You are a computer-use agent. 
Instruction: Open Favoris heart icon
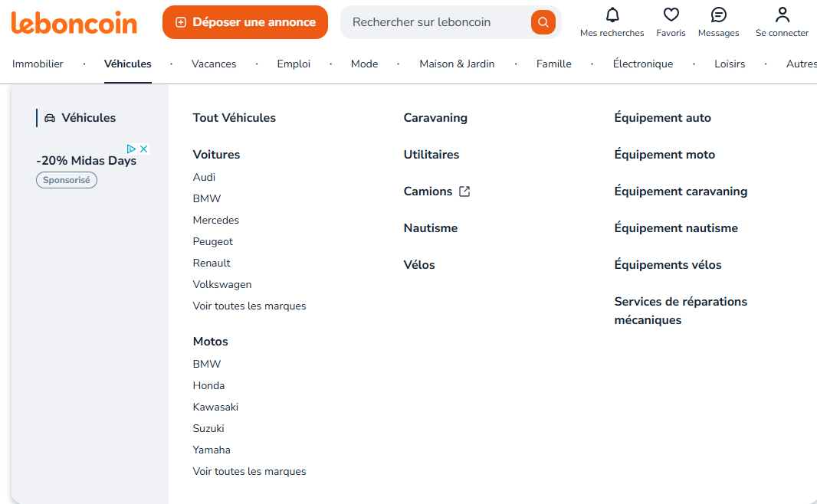point(671,15)
